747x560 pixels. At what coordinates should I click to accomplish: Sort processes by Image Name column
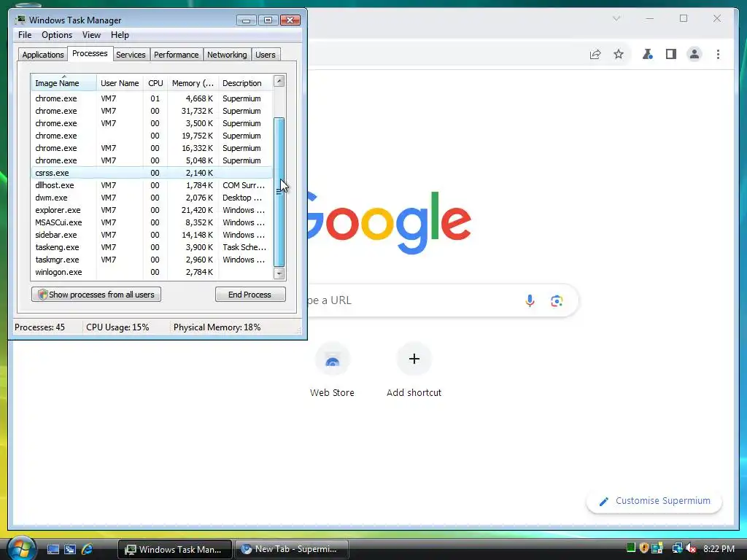[64, 83]
